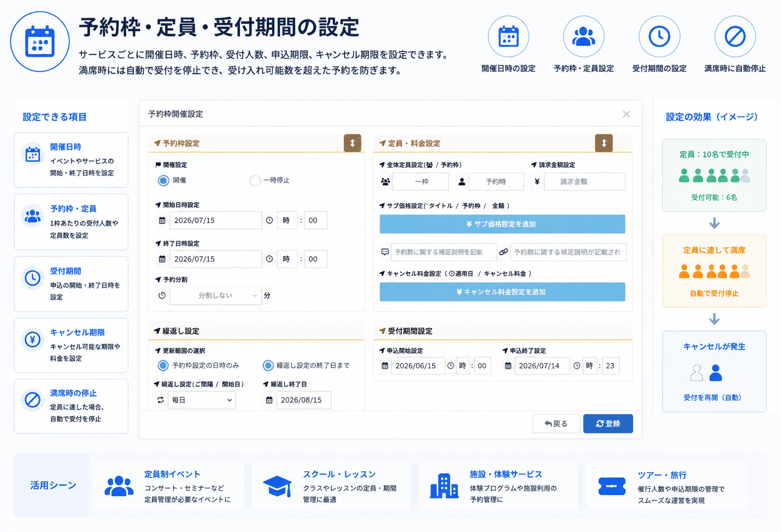Click the calendar icon of 終了日時設定

click(162, 259)
